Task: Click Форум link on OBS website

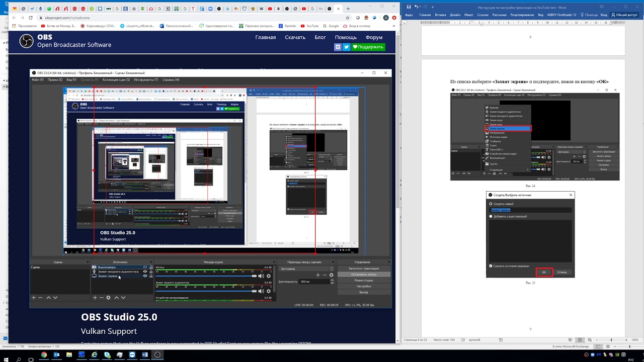Action: (374, 37)
